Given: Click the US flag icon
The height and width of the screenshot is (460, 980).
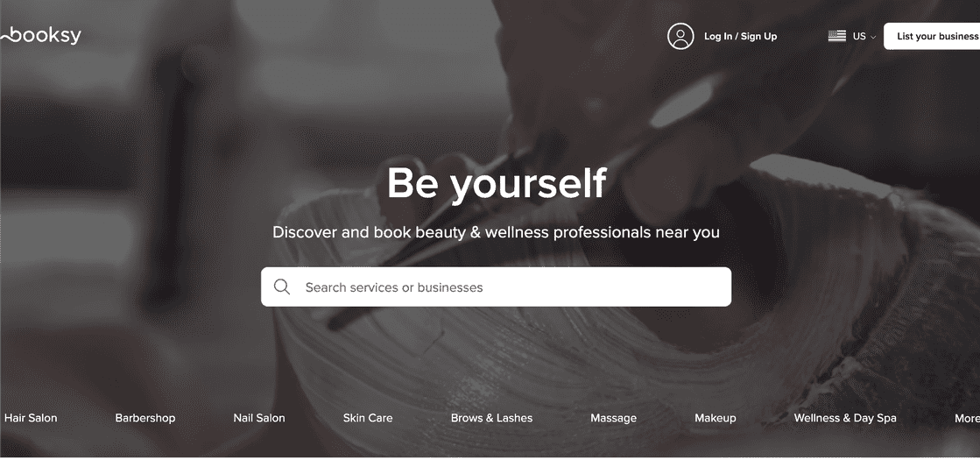Looking at the screenshot, I should tap(837, 36).
